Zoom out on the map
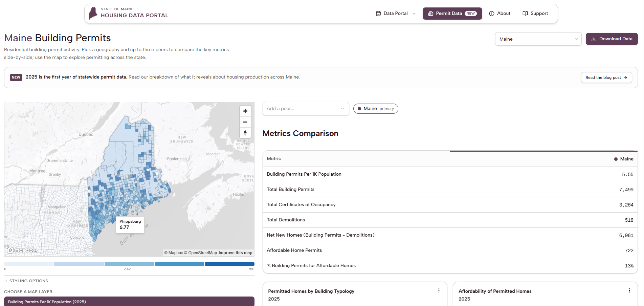 click(x=245, y=122)
